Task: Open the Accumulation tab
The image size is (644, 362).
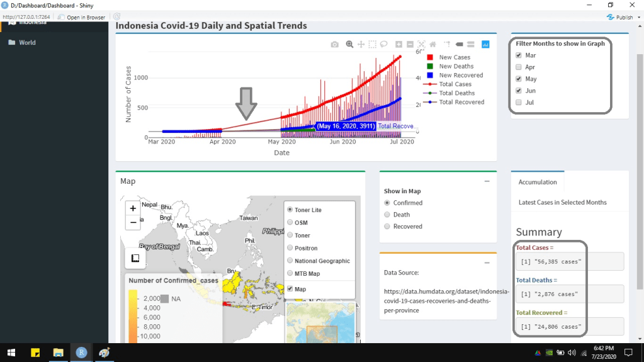Action: pyautogui.click(x=537, y=182)
